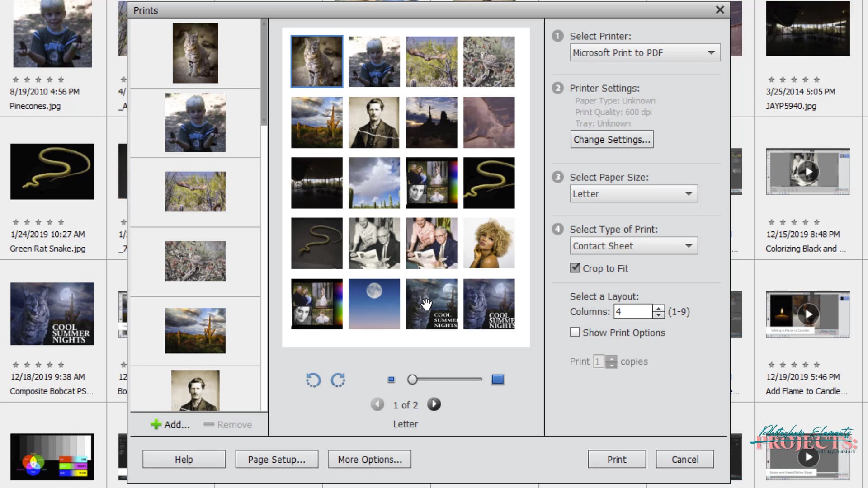Click the large thumbnail size icon
The width and height of the screenshot is (868, 488).
(497, 380)
